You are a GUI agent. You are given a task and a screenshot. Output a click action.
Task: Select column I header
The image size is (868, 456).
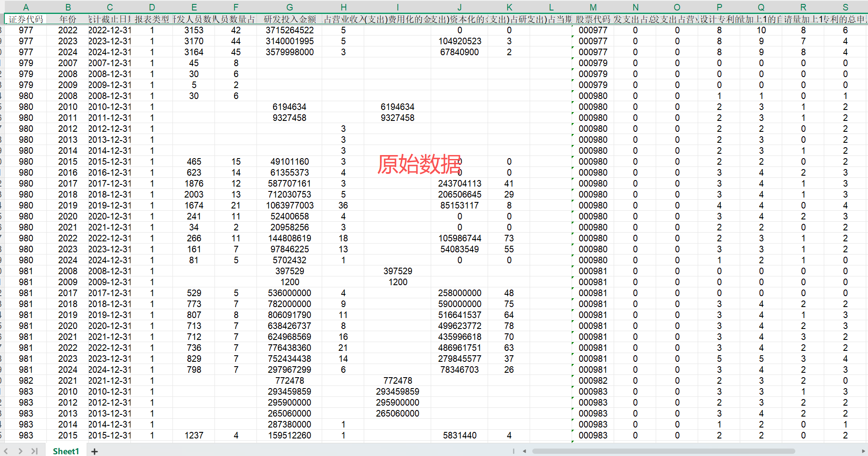[397, 7]
